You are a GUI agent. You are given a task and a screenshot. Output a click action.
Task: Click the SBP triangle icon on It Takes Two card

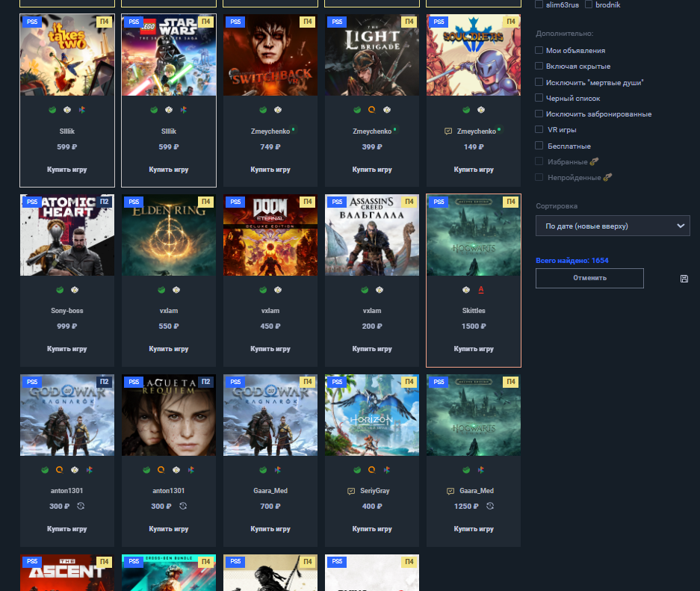(82, 110)
